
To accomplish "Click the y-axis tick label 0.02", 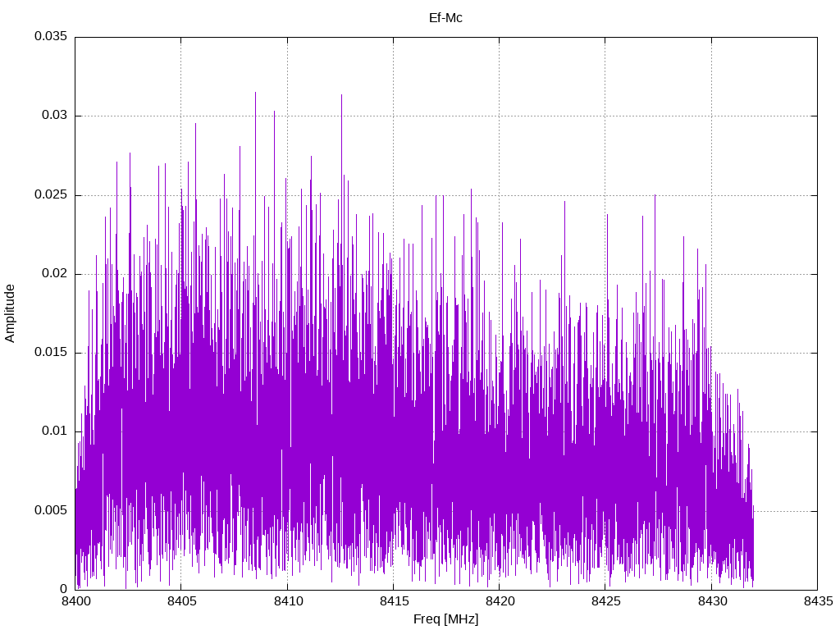I will (x=55, y=274).
